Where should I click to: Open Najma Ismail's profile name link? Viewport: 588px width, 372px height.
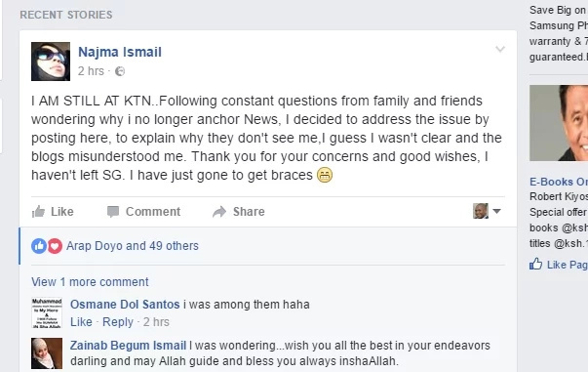pyautogui.click(x=120, y=52)
